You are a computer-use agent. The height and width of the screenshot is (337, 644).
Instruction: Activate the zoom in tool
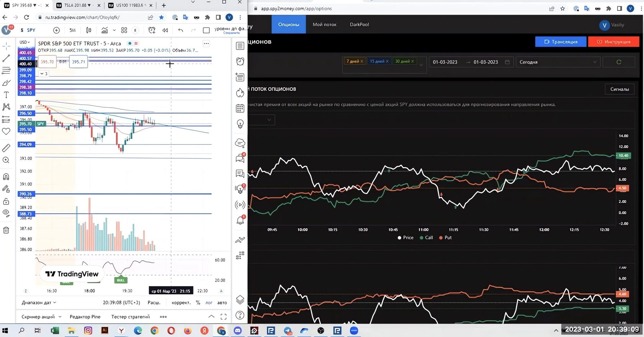point(6,160)
